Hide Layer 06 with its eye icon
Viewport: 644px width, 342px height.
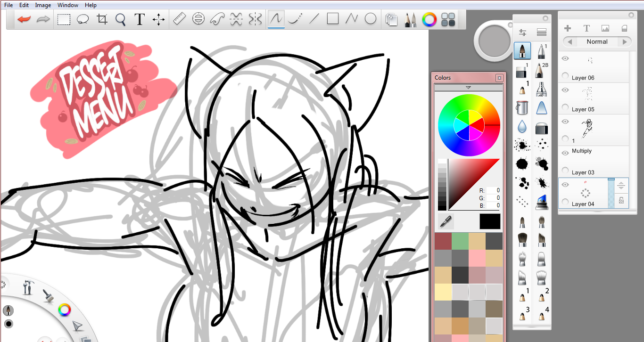click(565, 58)
